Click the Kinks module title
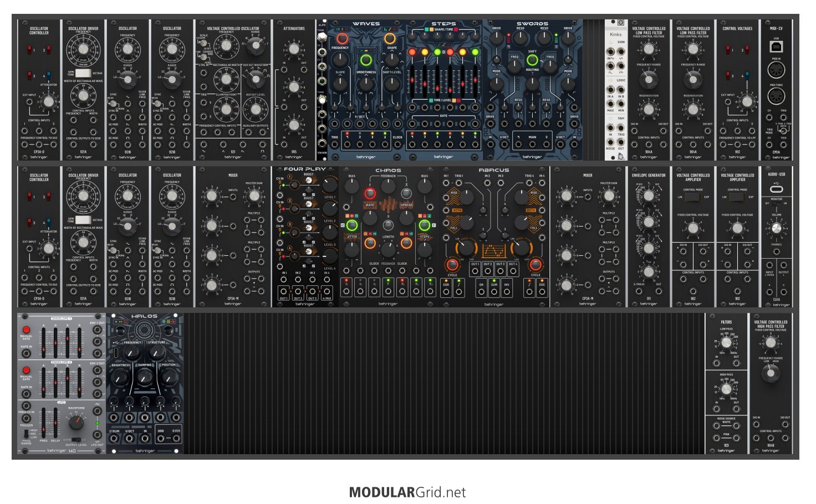Viewport: 816px width, 504px height. [615, 34]
